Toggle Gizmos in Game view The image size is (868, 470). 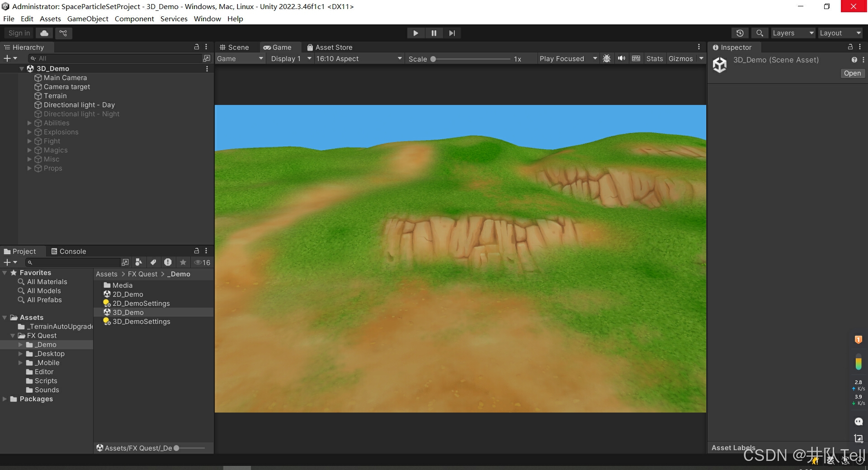[681, 58]
